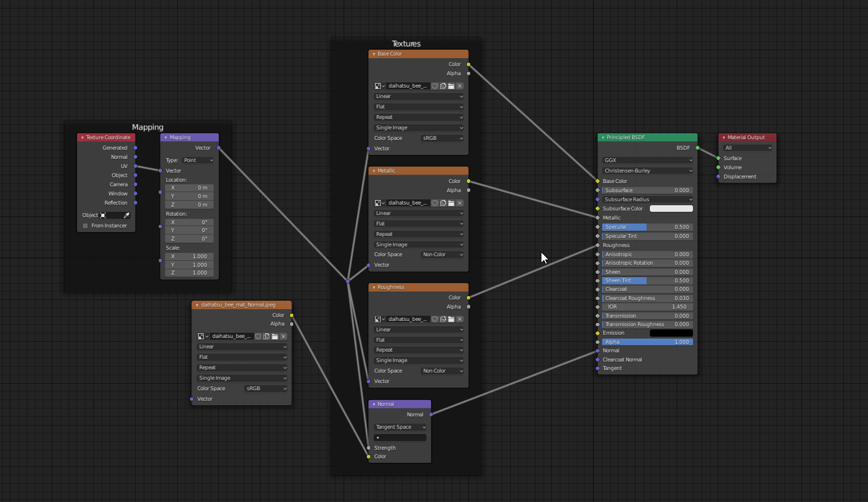
Task: Open image browser in Base Color node
Action: point(379,86)
